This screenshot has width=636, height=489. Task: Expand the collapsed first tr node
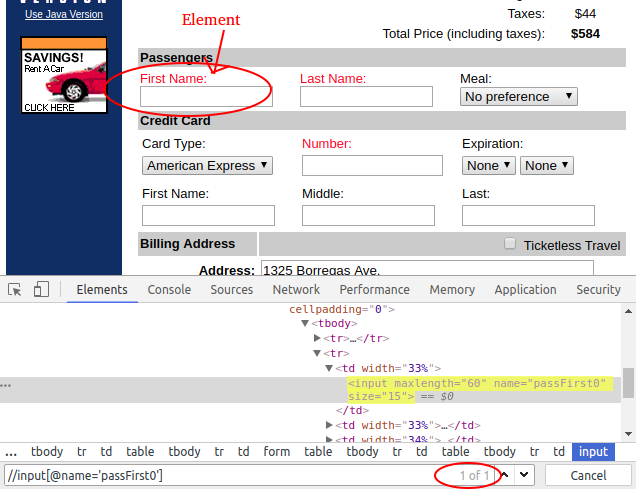(x=317, y=338)
